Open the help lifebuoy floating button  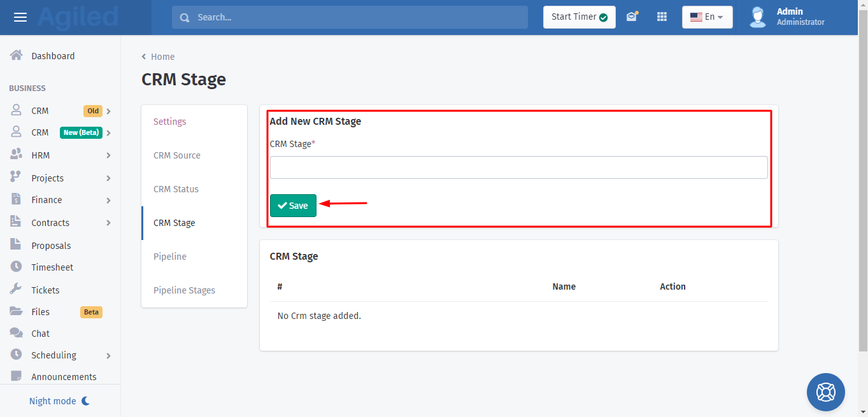coord(825,392)
